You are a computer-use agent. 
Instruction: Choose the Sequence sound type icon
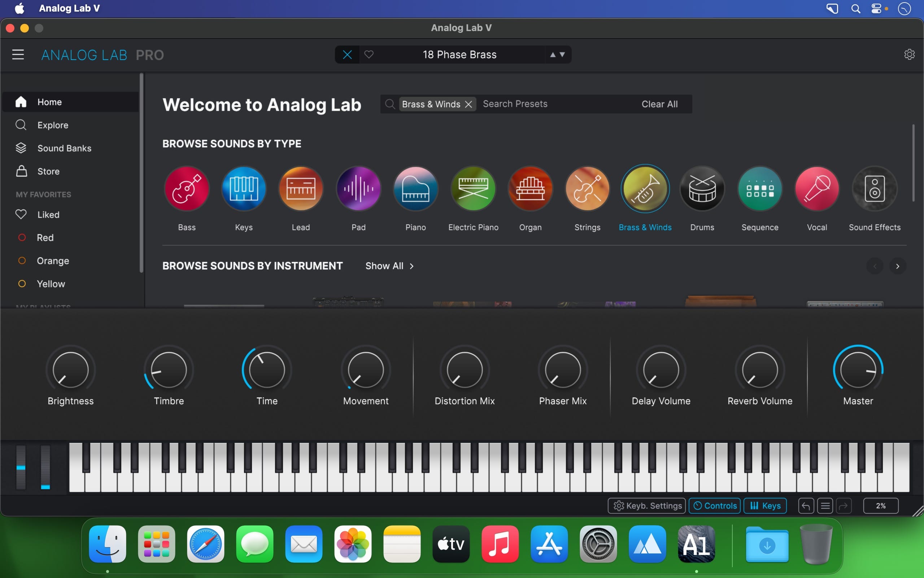760,189
